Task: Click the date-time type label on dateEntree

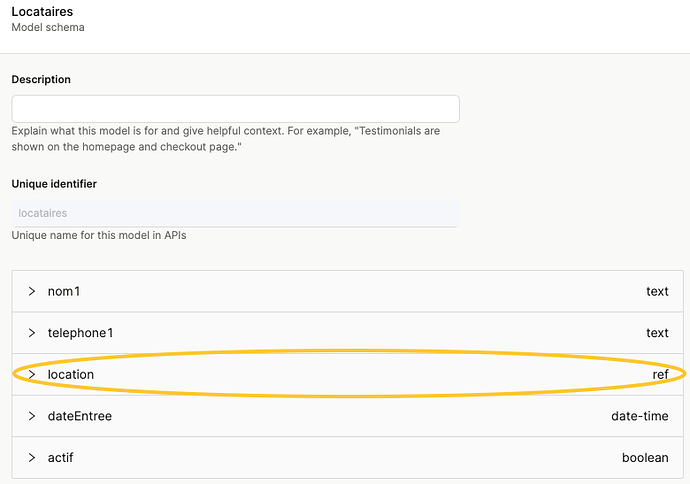Action: click(640, 416)
